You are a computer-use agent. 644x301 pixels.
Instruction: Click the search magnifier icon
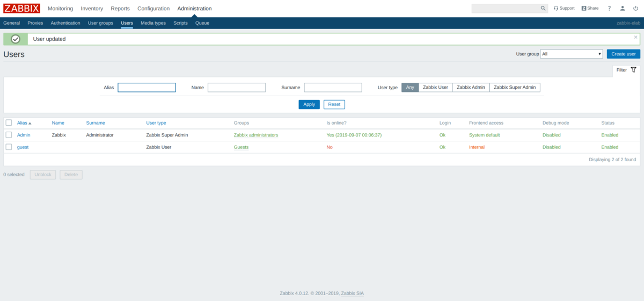point(543,9)
